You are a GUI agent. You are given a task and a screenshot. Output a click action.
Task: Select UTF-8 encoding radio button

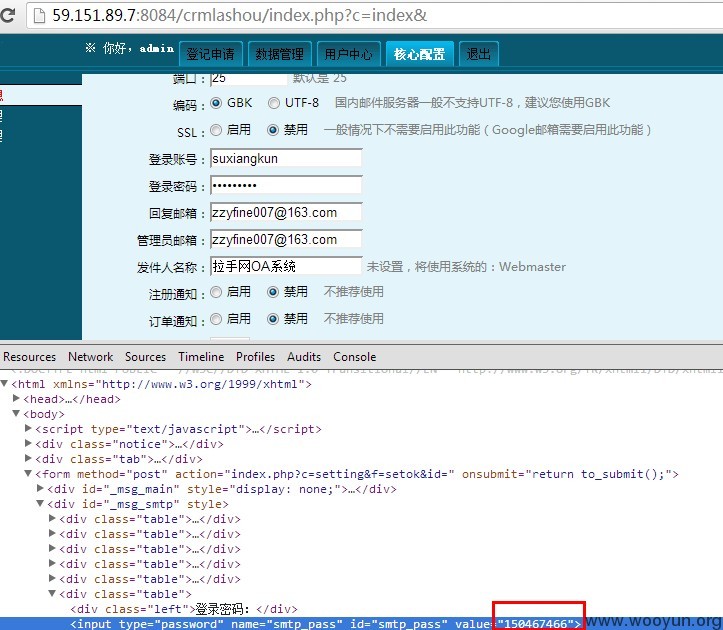point(273,103)
